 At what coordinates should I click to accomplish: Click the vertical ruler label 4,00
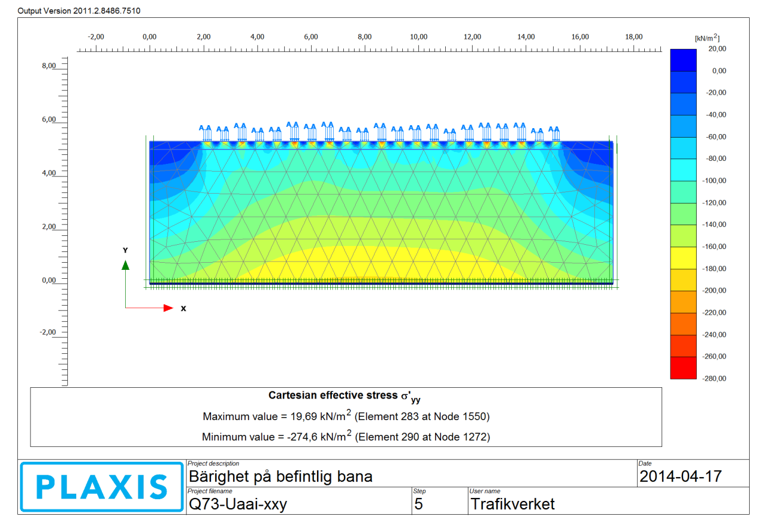49,173
